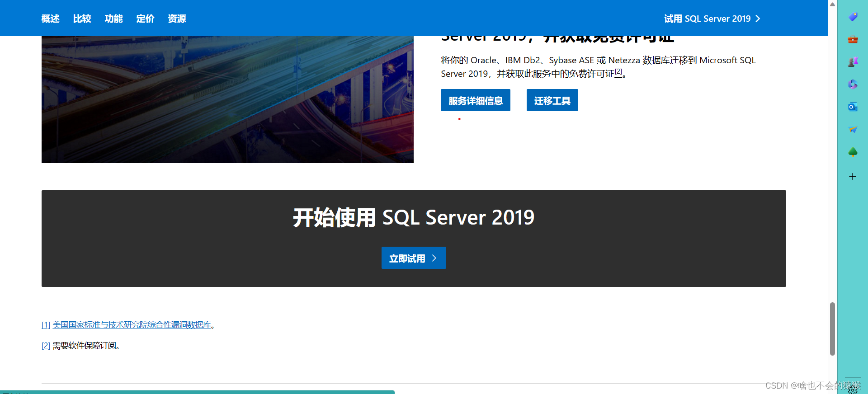The width and height of the screenshot is (868, 394).
Task: Click the 开始使用 SQL Server 2019 heading
Action: coord(414,217)
